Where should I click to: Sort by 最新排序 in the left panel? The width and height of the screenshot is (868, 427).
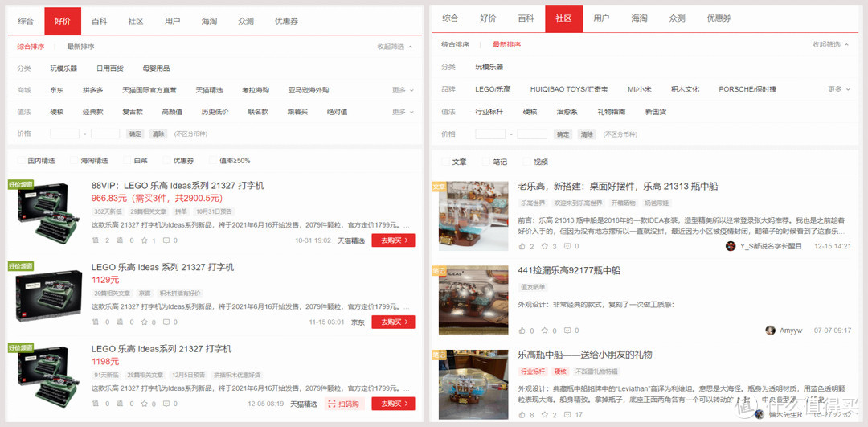[x=81, y=47]
